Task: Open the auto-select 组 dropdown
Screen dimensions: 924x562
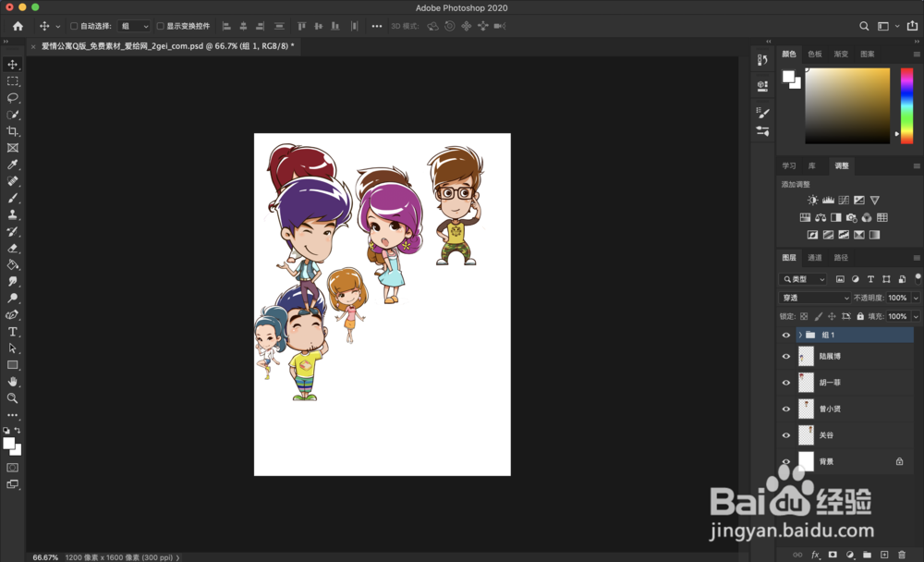Action: (x=134, y=26)
